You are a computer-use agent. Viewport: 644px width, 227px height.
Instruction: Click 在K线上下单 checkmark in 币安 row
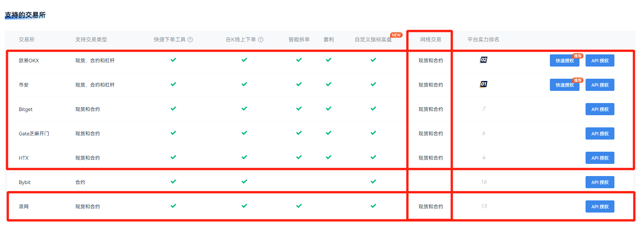[x=244, y=84]
